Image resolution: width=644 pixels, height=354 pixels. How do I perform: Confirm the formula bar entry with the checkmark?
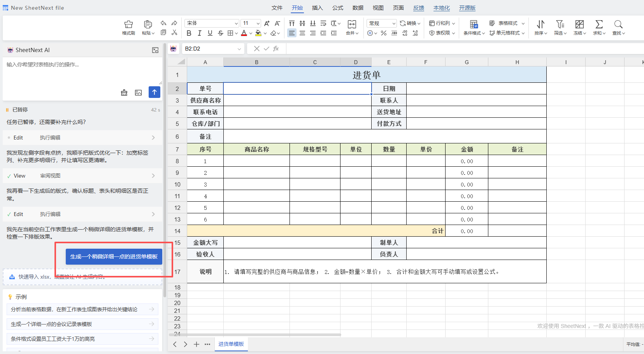pos(267,49)
